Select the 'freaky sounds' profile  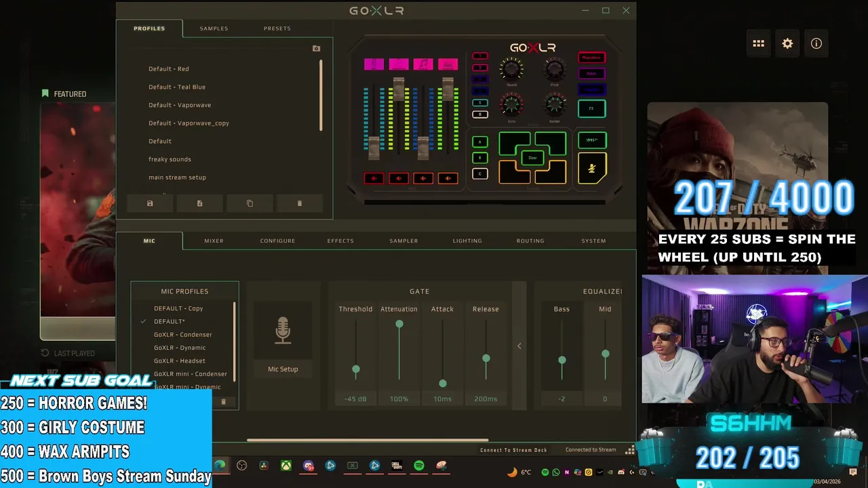pos(170,159)
